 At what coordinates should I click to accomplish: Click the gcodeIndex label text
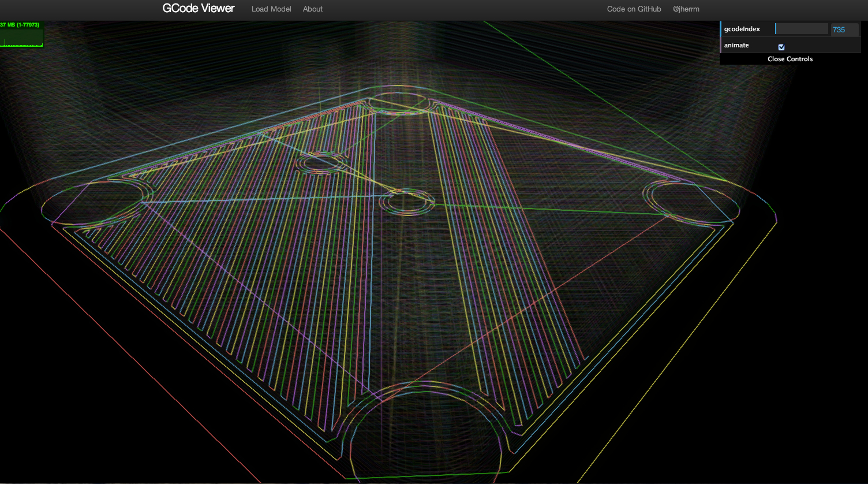pos(742,29)
